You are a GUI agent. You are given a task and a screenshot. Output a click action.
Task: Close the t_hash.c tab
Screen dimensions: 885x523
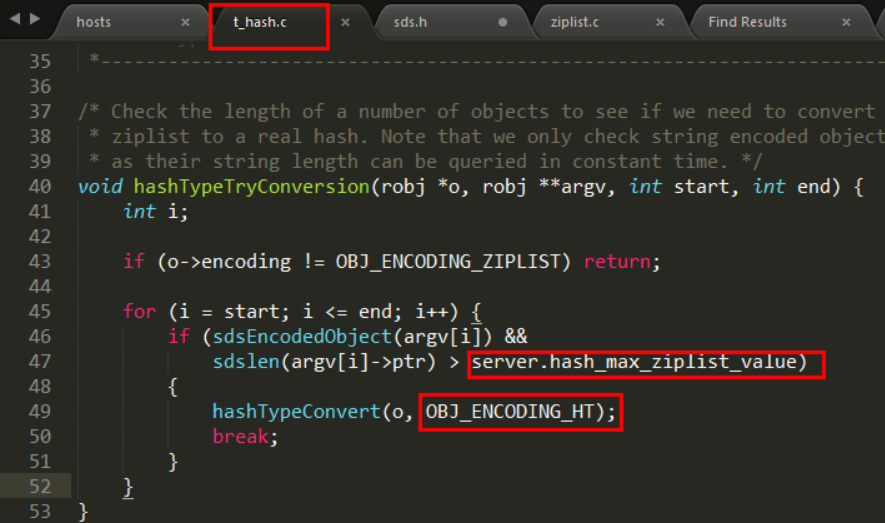(345, 22)
